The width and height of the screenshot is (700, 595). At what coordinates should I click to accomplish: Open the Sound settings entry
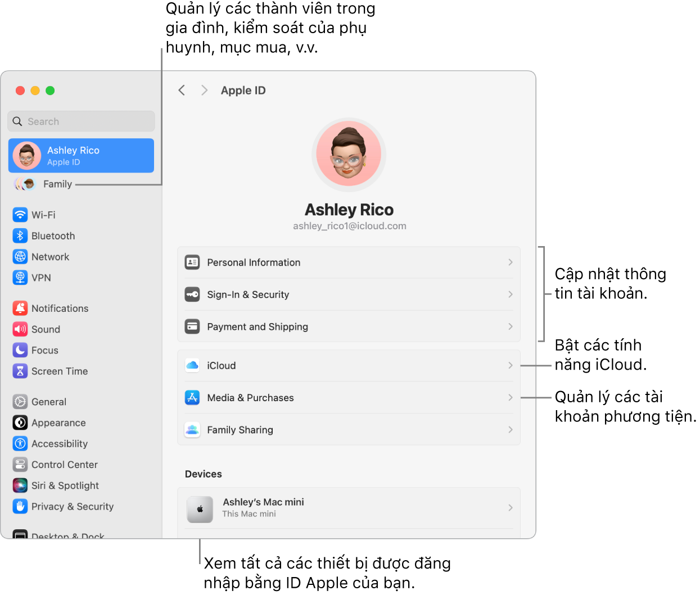point(20,329)
